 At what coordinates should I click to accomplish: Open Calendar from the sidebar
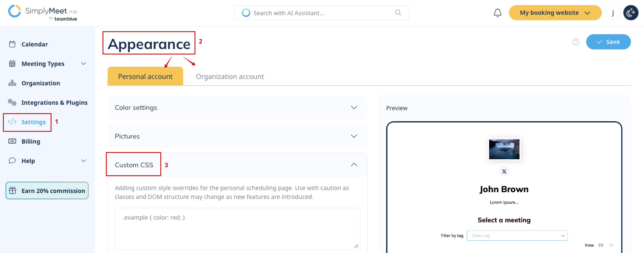point(35,44)
